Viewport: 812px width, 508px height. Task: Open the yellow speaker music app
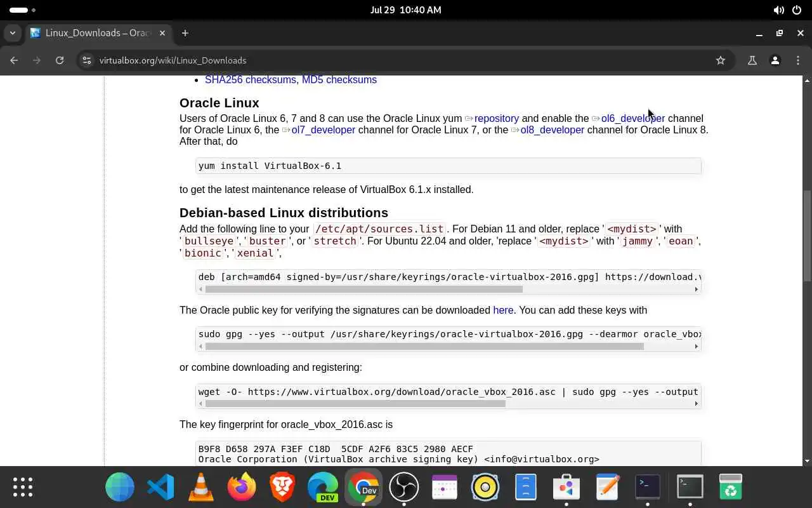pyautogui.click(x=485, y=487)
